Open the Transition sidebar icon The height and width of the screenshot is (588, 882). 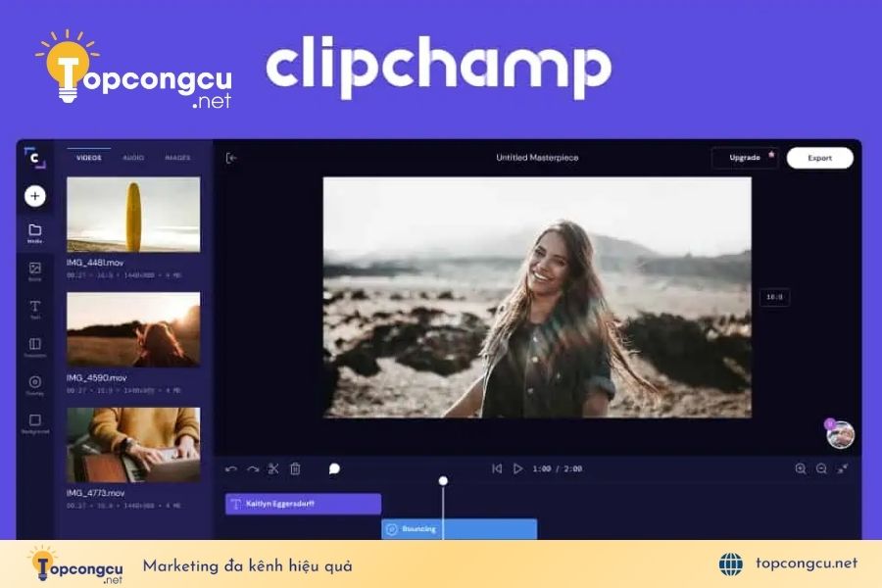35,347
